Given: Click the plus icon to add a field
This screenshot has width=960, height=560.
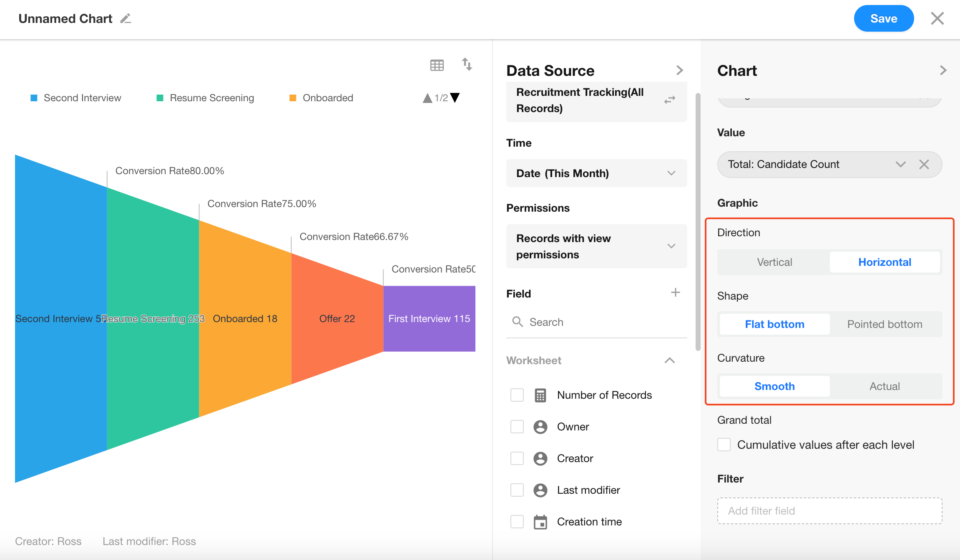Looking at the screenshot, I should click(675, 292).
